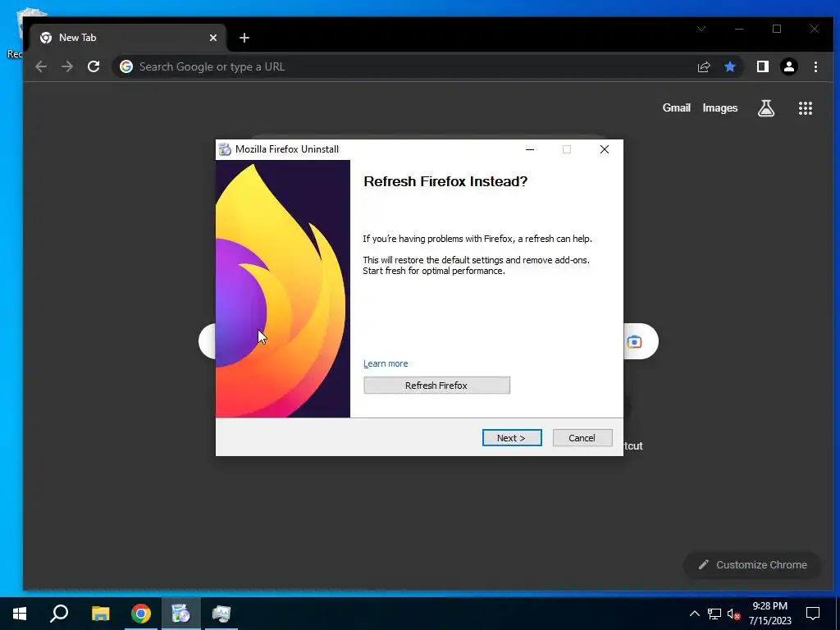840x630 pixels.
Task: Open File Explorer from taskbar
Action: click(100, 614)
